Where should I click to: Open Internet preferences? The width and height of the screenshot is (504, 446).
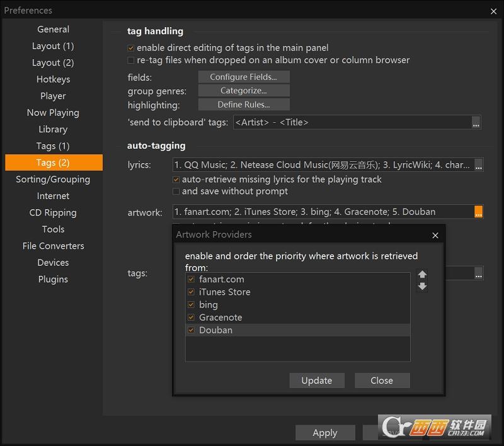[x=54, y=196]
